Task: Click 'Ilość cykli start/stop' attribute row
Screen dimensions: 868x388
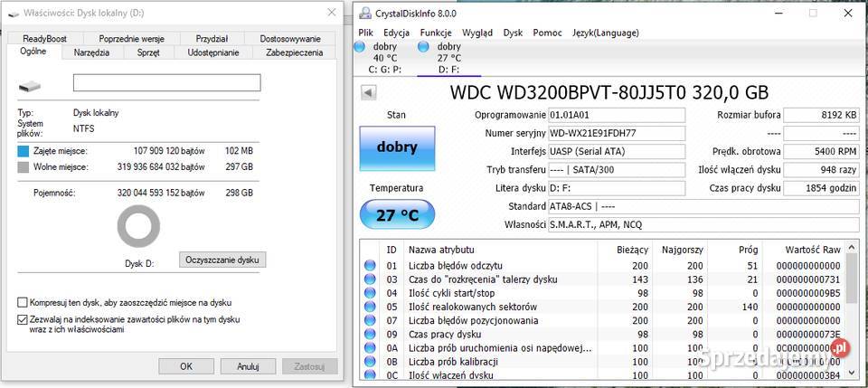Action: click(x=603, y=293)
